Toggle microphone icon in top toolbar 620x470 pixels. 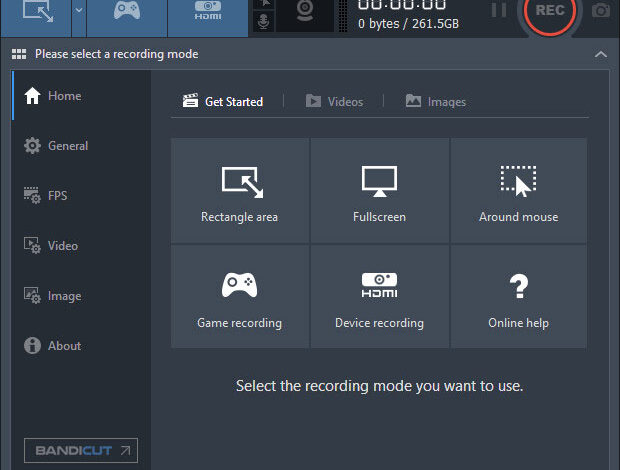tap(263, 21)
